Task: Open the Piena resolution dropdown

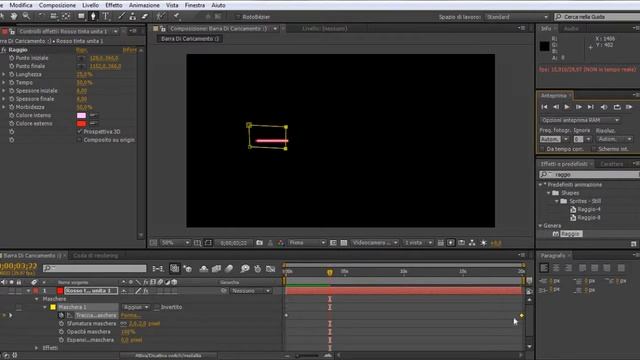Action: tap(307, 243)
